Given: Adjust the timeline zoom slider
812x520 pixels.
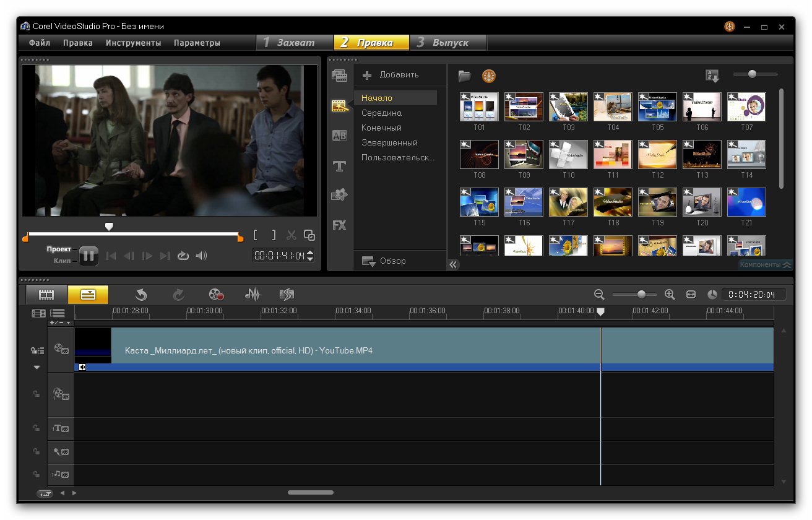Looking at the screenshot, I should point(641,295).
